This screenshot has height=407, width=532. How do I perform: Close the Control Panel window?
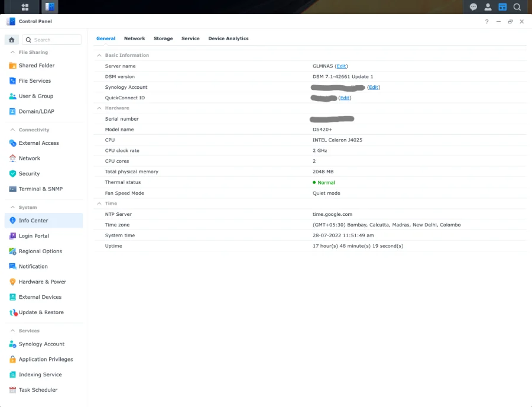[522, 21]
